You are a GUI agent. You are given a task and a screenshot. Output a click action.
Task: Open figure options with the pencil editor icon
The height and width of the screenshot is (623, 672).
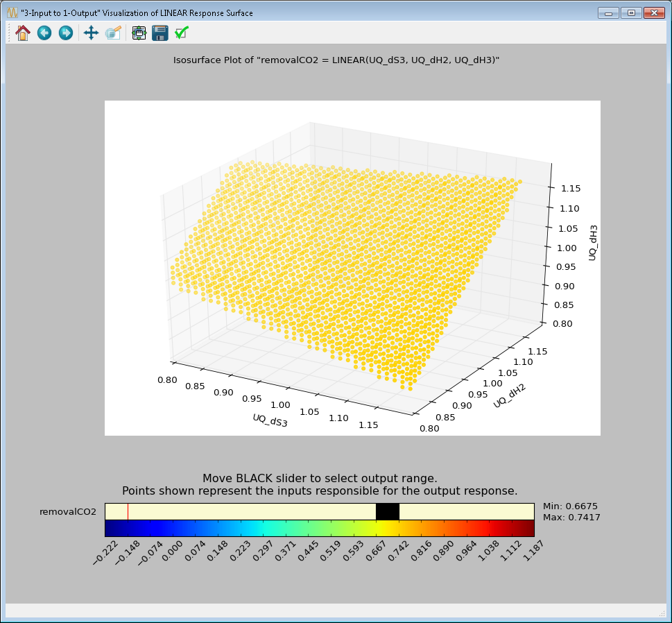[114, 33]
